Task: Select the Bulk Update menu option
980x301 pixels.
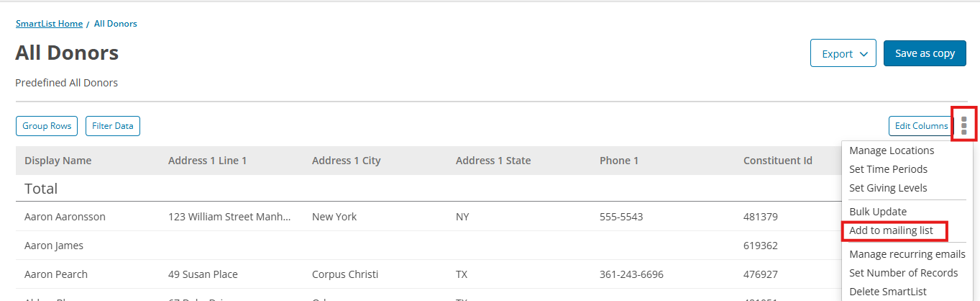Action: (x=878, y=212)
